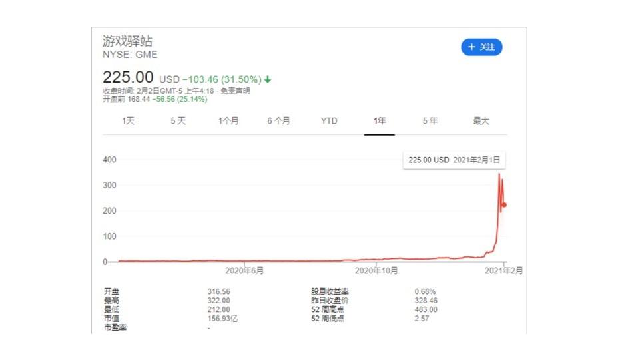Viewport: 620px width, 364px height.
Task: Click the 关注 follow button
Action: (481, 47)
